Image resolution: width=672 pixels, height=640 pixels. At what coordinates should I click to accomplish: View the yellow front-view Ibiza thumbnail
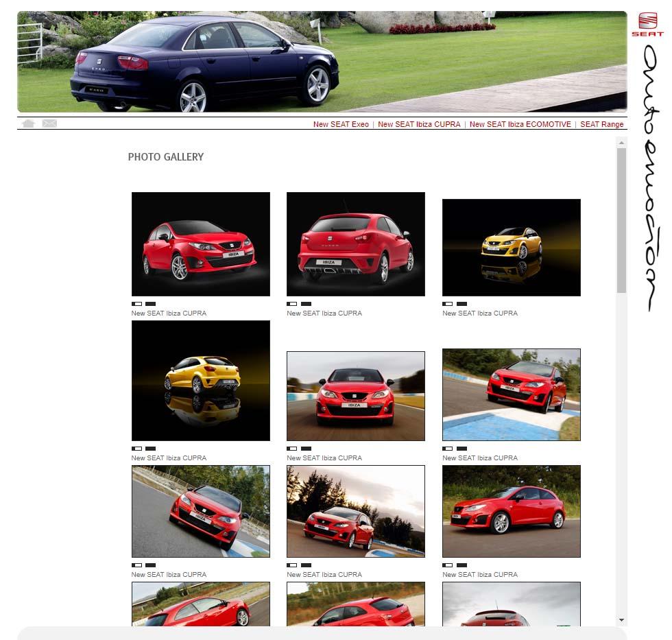click(x=512, y=248)
